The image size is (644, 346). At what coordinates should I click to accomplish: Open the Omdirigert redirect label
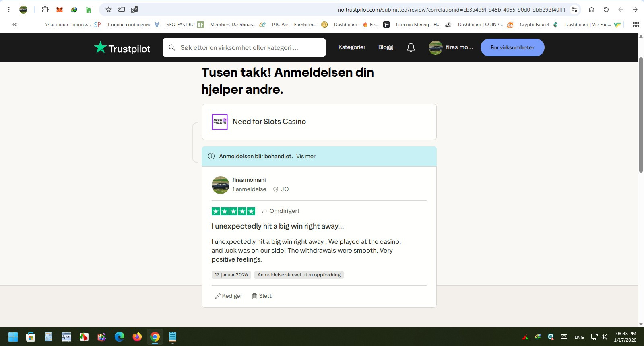pos(281,211)
